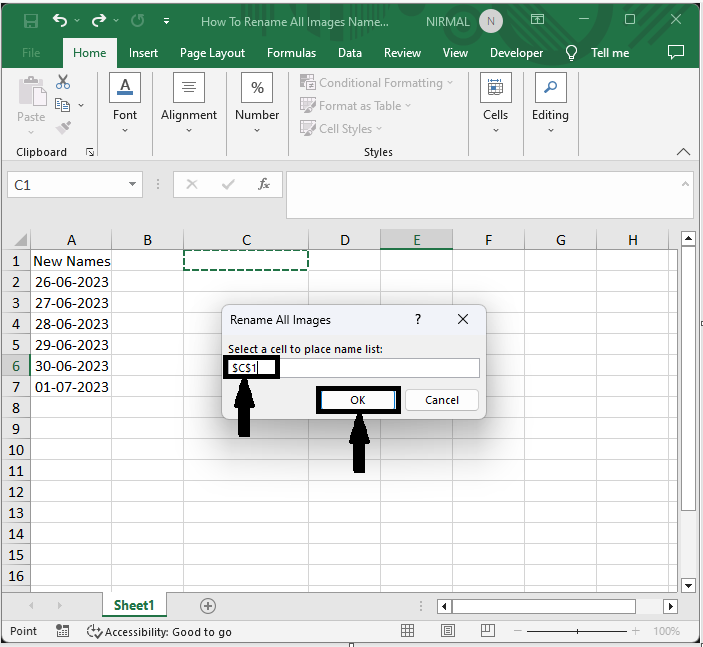Switch to Normal view
Image resolution: width=703 pixels, height=647 pixels.
[407, 630]
